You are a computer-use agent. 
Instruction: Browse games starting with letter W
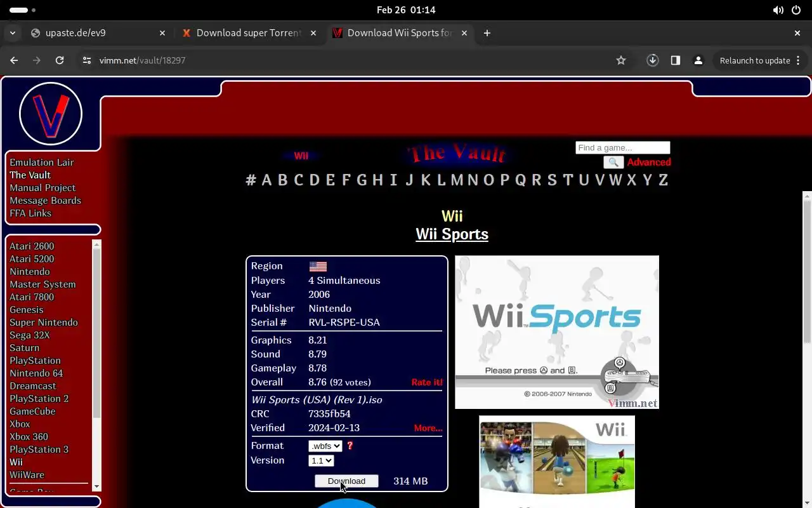(615, 180)
